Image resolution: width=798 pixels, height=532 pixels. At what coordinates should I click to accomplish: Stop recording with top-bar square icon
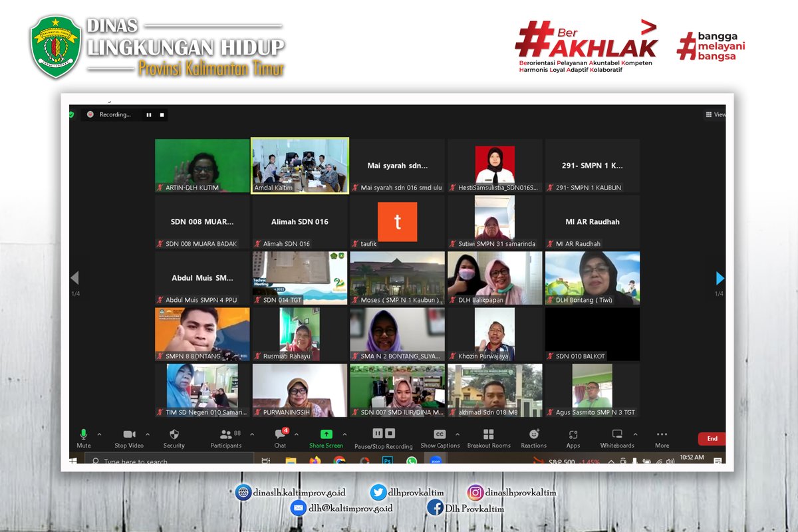[162, 114]
